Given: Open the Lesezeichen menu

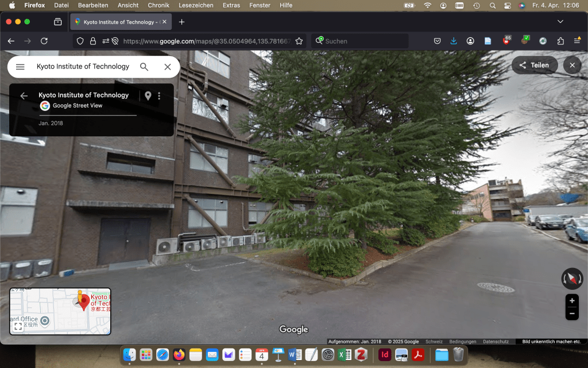Looking at the screenshot, I should tap(196, 5).
